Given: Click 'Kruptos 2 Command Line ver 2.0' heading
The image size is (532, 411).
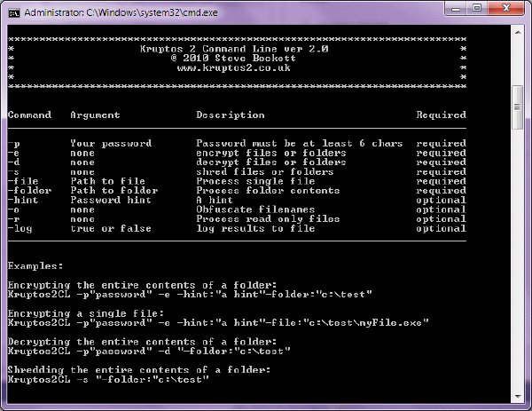Looking at the screenshot, I should (234, 49).
